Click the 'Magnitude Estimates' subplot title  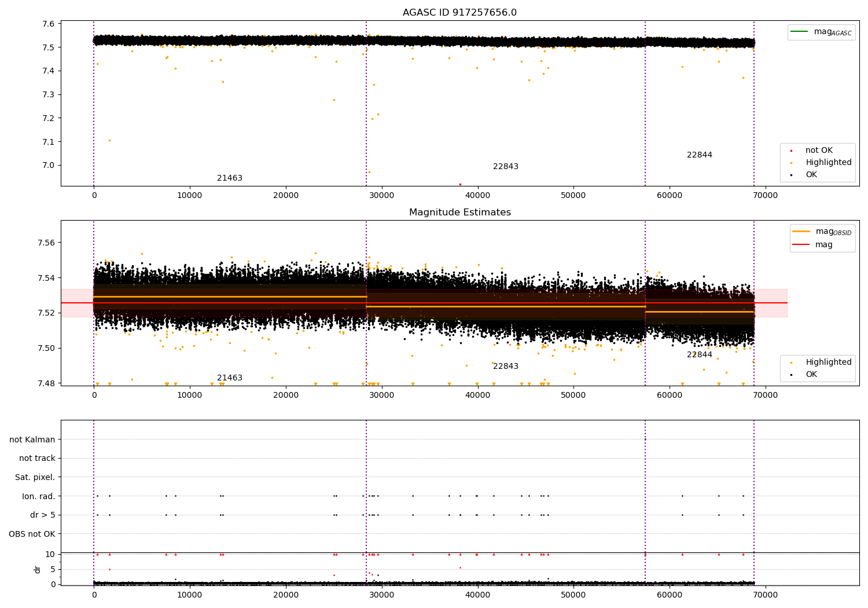pyautogui.click(x=459, y=213)
